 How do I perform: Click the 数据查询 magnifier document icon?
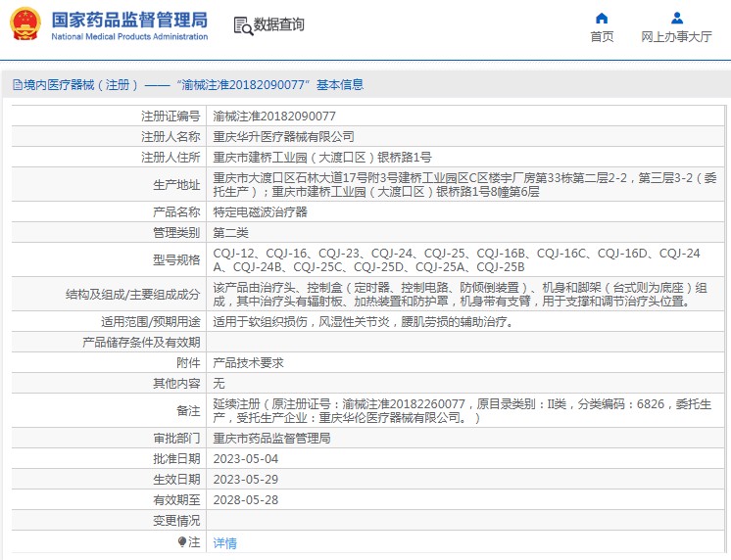point(242,25)
